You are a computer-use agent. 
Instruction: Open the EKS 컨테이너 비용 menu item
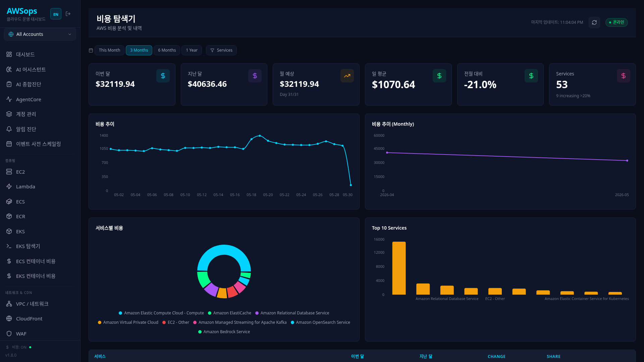[40, 276]
